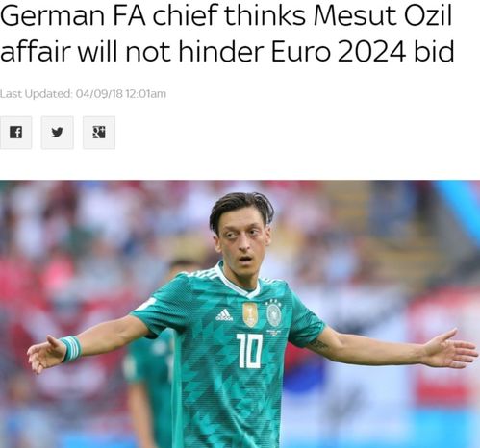Click the player's face in the photo
The height and width of the screenshot is (448, 480).
[242, 238]
